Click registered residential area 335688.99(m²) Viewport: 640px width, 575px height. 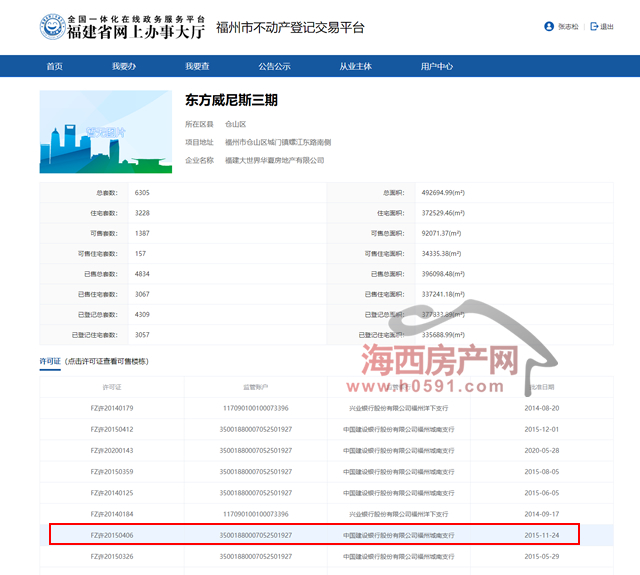[443, 335]
